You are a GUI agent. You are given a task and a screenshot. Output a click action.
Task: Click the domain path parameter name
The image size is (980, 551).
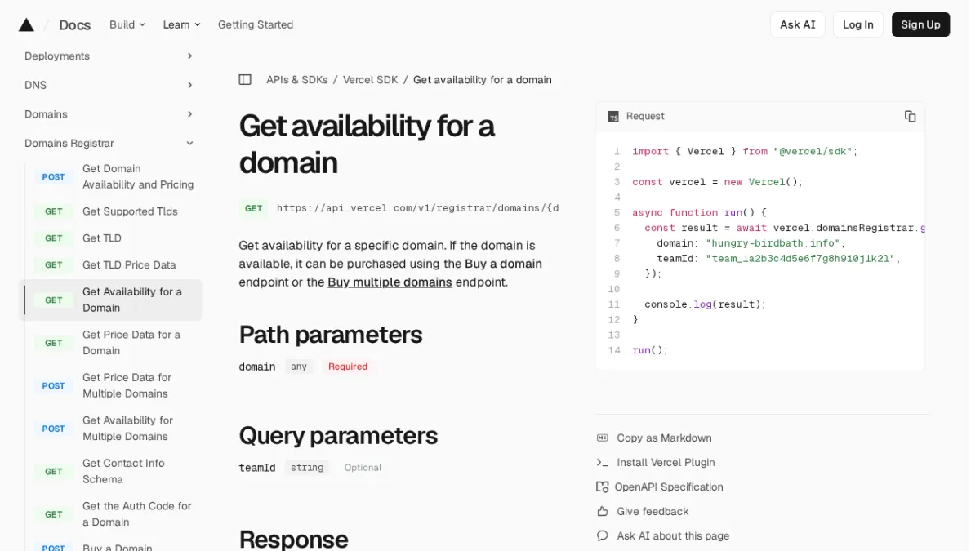pos(257,367)
